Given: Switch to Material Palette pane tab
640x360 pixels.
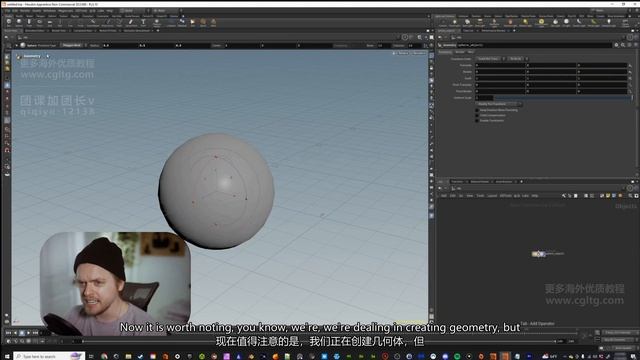Looking at the screenshot, I should click(480, 182).
